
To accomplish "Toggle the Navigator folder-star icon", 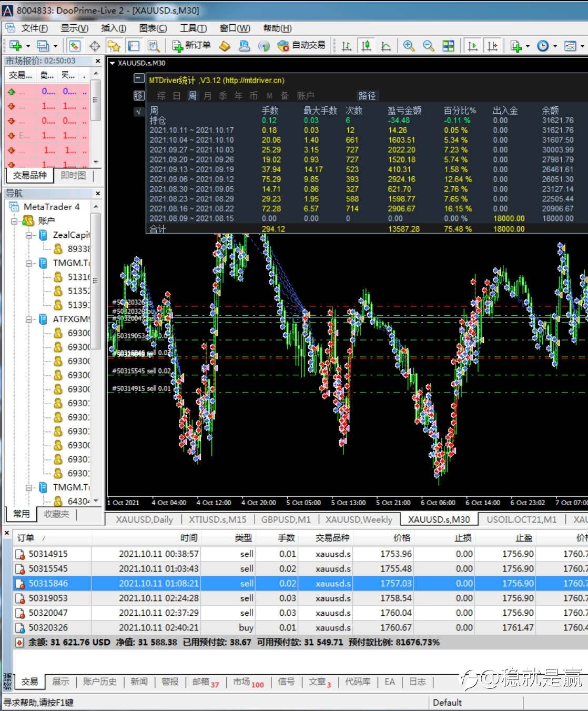I will (x=114, y=46).
